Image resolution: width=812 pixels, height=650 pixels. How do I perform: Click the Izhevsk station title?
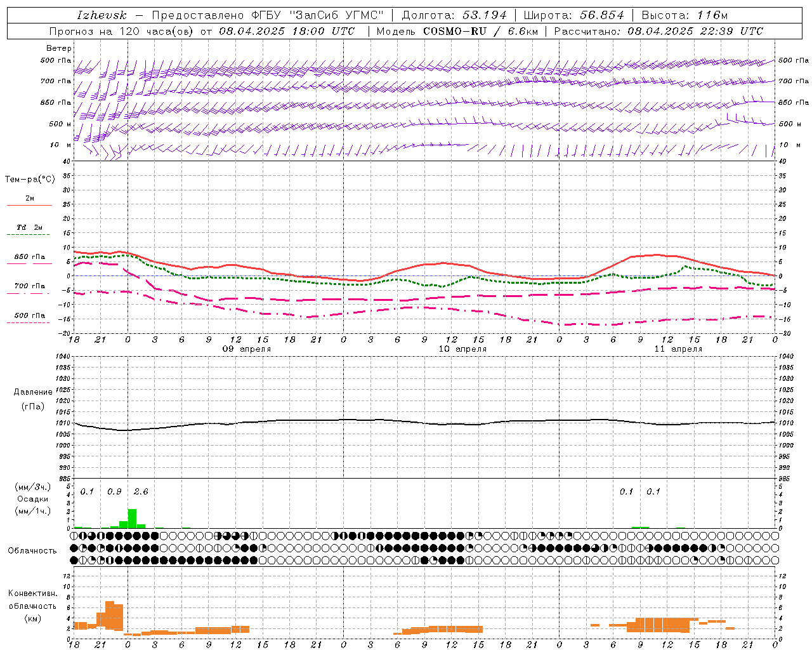point(101,15)
